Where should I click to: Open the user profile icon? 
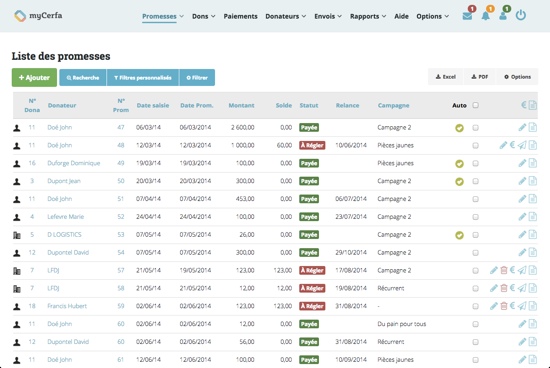click(x=503, y=16)
